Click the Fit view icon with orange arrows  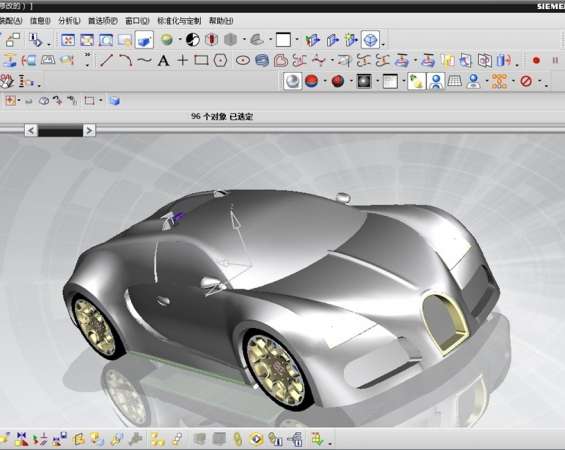68,40
